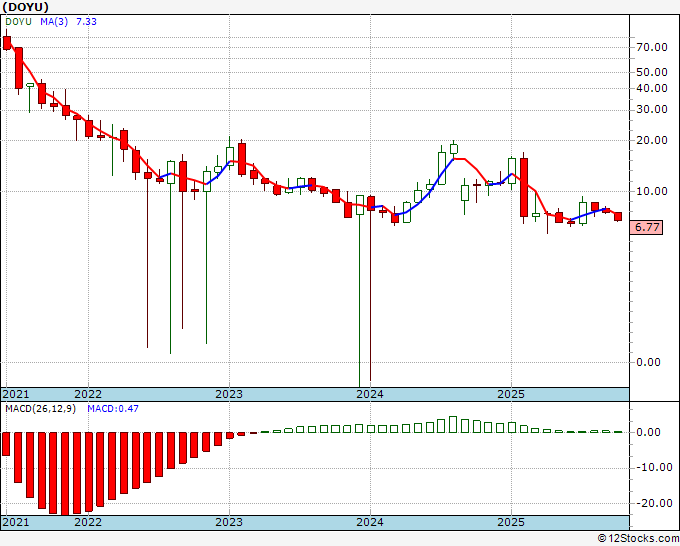Click the 20.00 price axis label
Screen dimensions: 680x546
click(652, 140)
